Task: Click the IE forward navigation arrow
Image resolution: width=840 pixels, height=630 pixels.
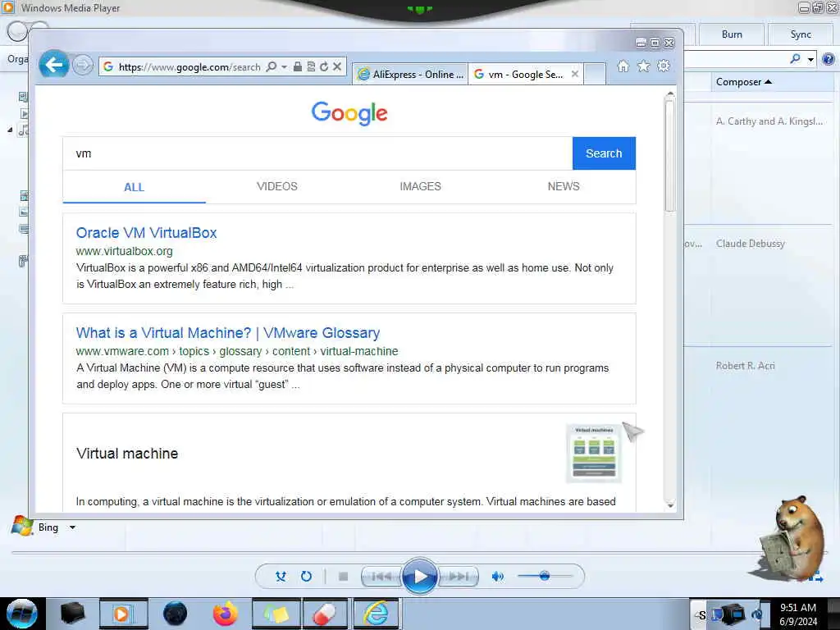Action: (83, 66)
